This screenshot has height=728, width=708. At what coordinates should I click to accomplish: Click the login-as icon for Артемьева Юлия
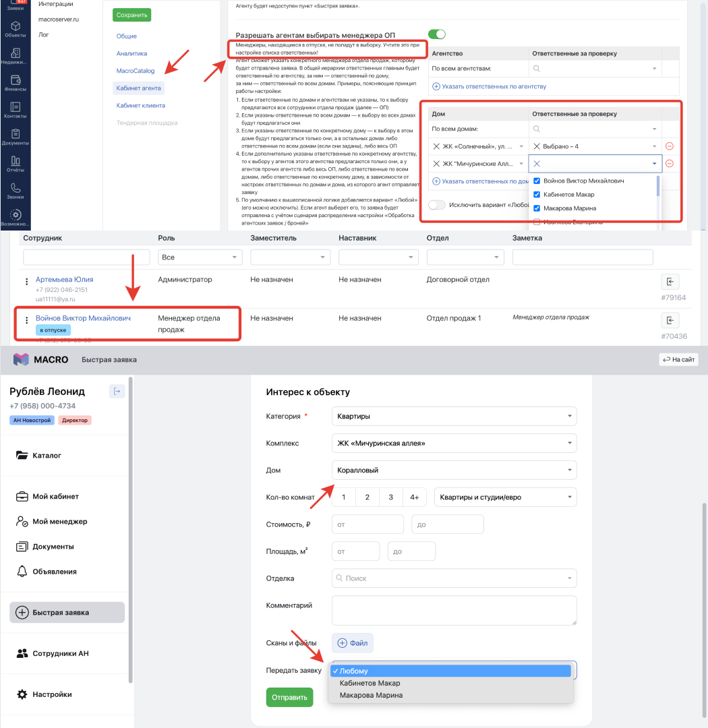click(670, 282)
